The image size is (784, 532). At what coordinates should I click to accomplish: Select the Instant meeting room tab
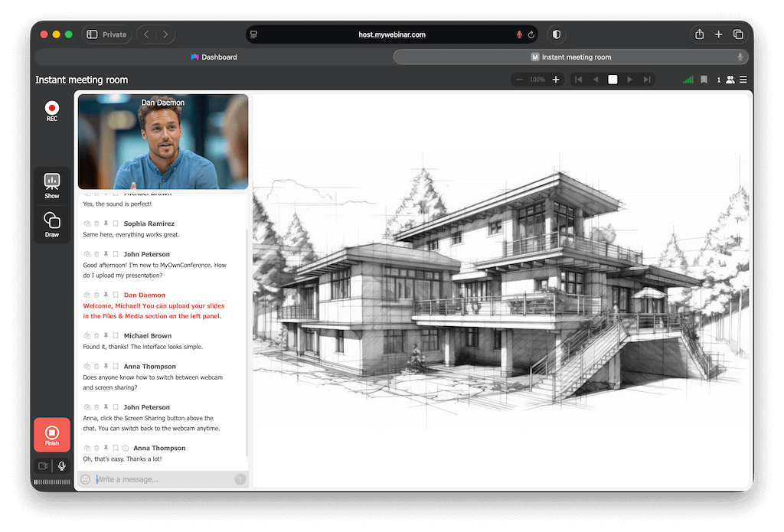571,57
